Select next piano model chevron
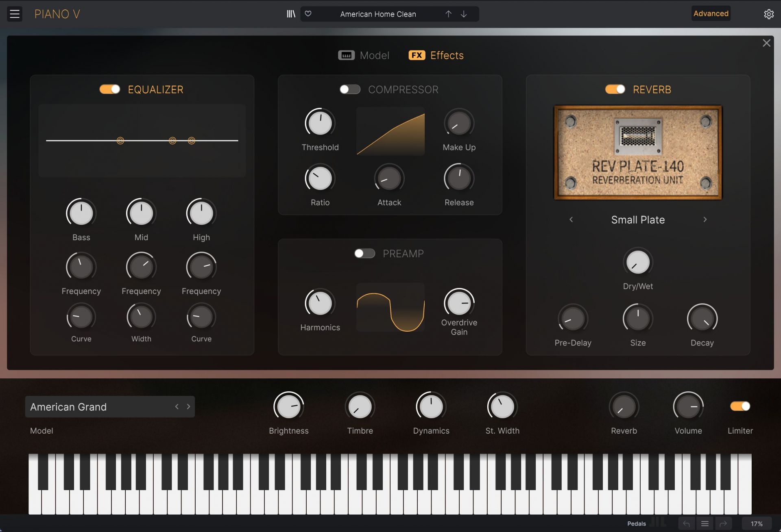781x532 pixels. (188, 406)
